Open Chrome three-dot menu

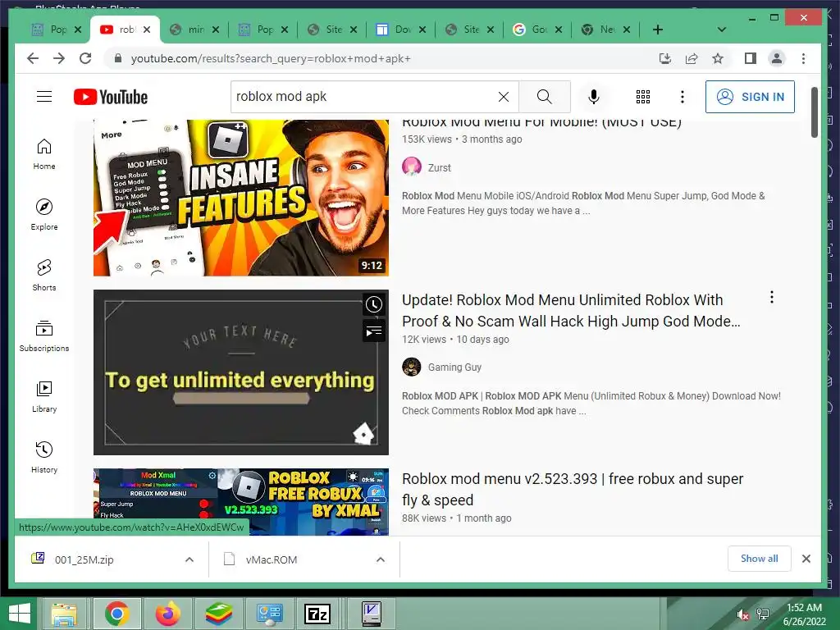point(803,58)
